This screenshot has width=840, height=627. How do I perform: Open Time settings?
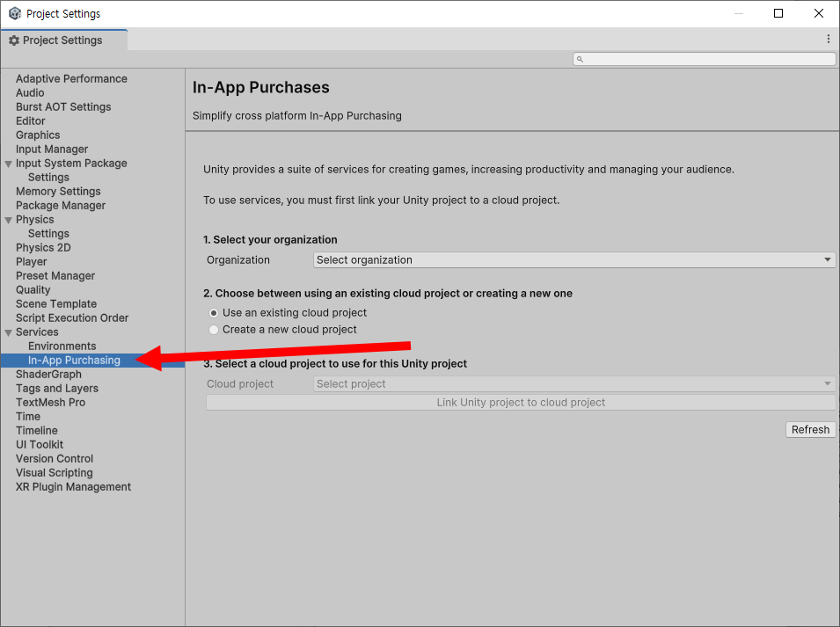tap(28, 417)
